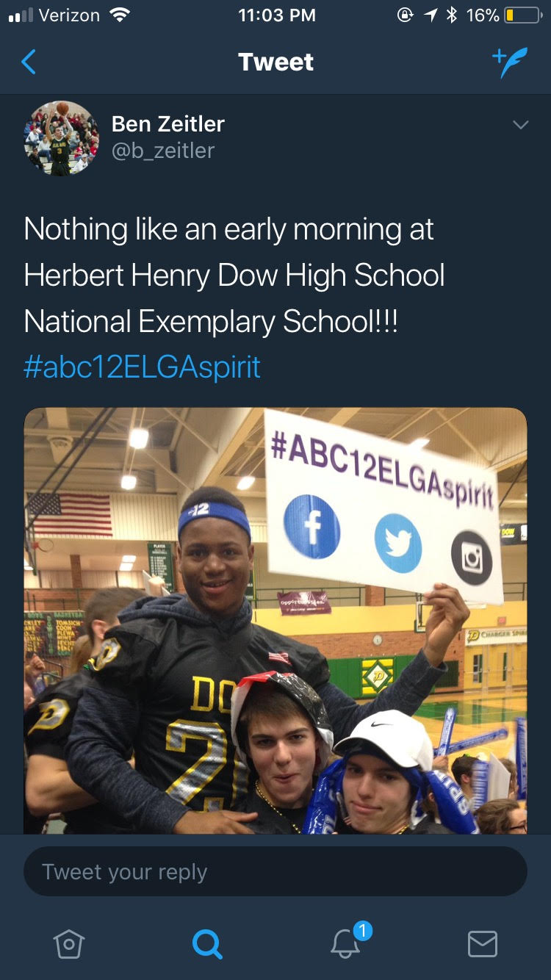Tap the rotation lock status icon
The height and width of the screenshot is (980, 551).
(x=405, y=15)
